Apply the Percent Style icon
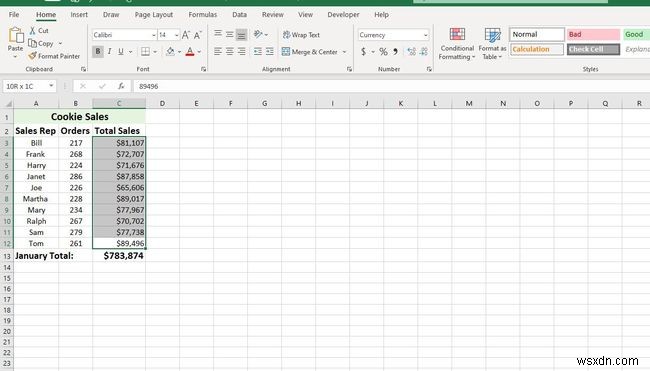 pyautogui.click(x=383, y=51)
